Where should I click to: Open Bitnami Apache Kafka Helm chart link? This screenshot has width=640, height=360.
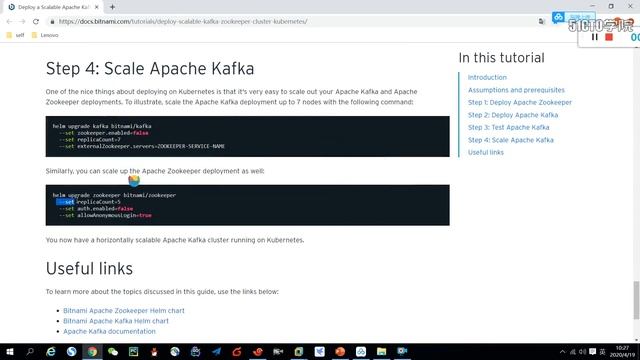[x=116, y=321]
